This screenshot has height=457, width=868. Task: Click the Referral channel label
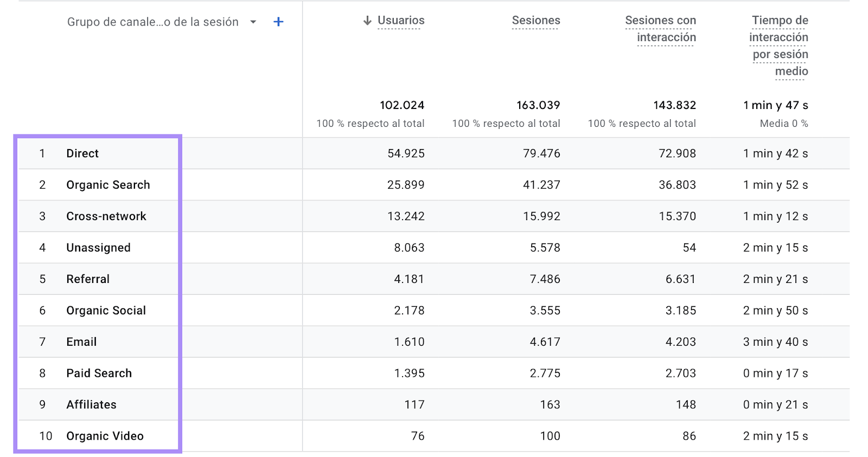click(x=88, y=279)
